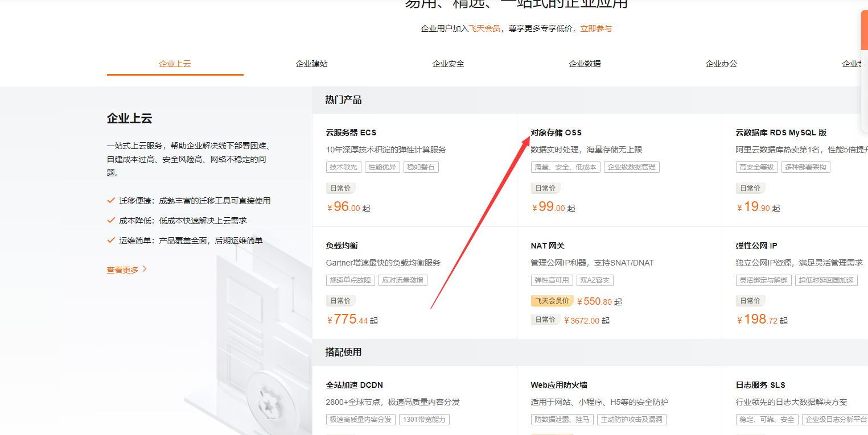This screenshot has height=435, width=868.
Task: Click the 主动防护攻击及漏洞 tag
Action: 631,420
